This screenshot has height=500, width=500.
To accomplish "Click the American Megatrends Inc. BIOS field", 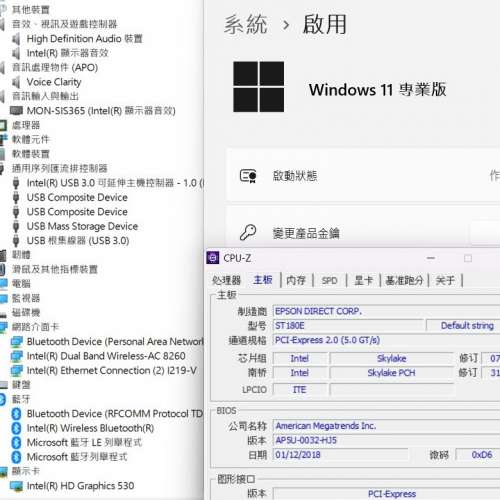I will (x=386, y=426).
